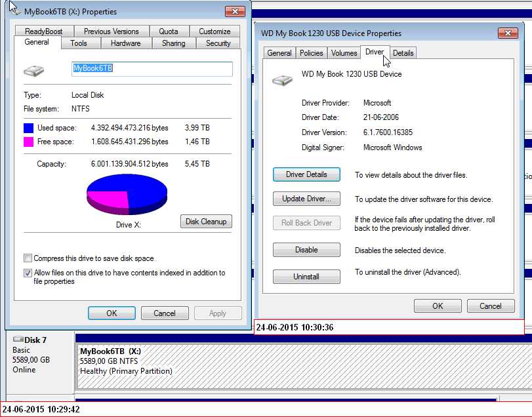
Task: Click the WD My Book 1230 USB Device name text
Action: pos(352,74)
